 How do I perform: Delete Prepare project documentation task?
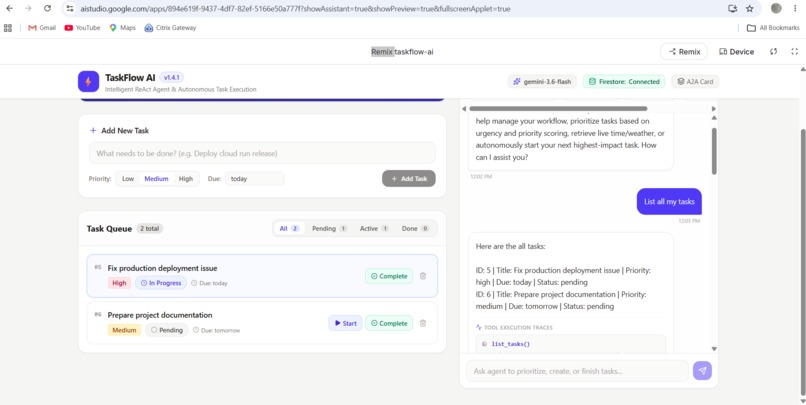pyautogui.click(x=423, y=323)
